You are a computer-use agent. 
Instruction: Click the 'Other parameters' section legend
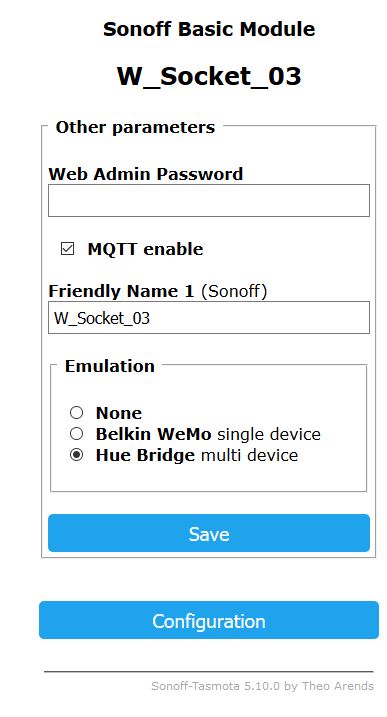[x=135, y=127]
